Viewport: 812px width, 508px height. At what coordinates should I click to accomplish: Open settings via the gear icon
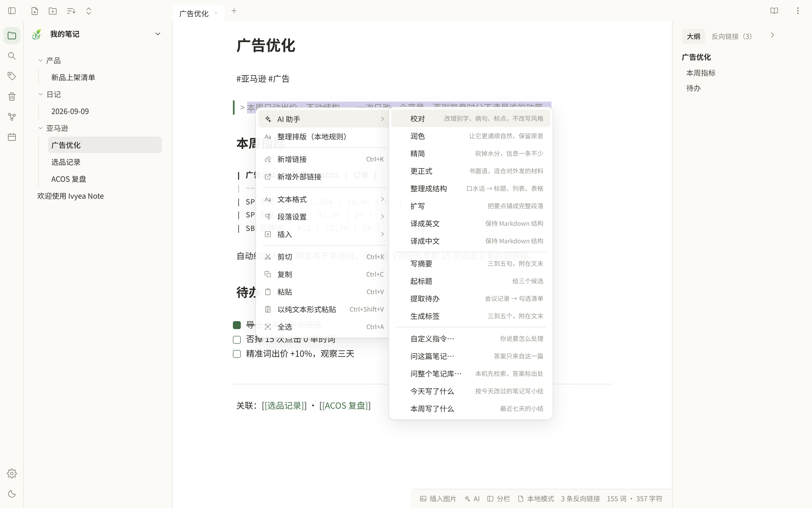tap(12, 473)
